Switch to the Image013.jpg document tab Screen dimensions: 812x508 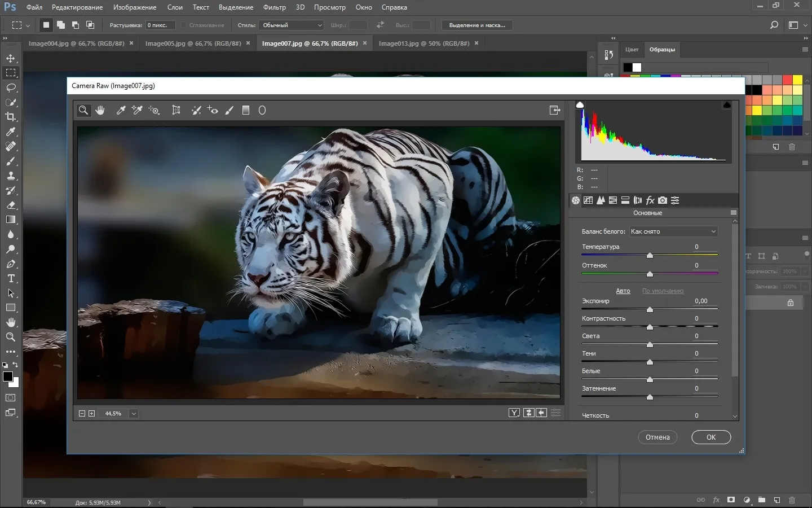[423, 43]
